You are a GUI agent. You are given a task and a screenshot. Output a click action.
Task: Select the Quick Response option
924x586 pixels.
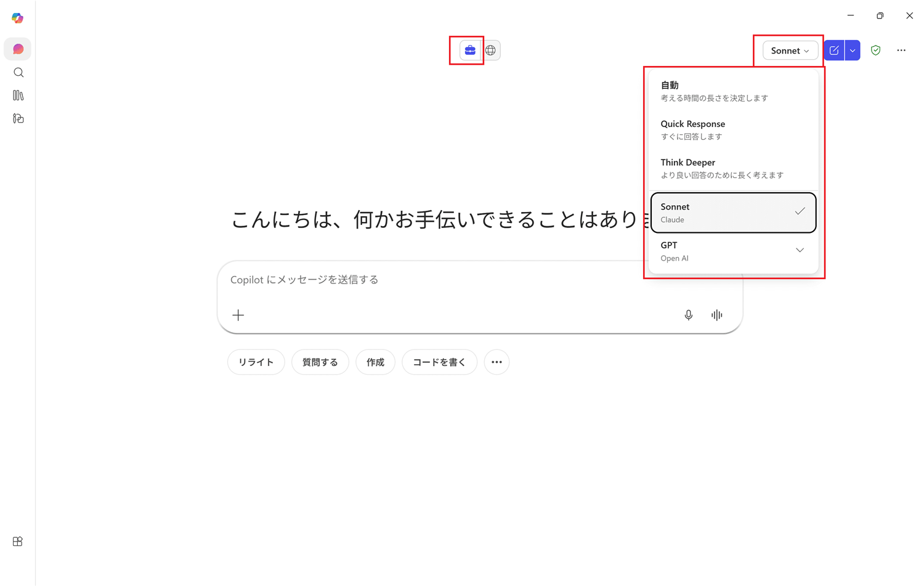(734, 130)
